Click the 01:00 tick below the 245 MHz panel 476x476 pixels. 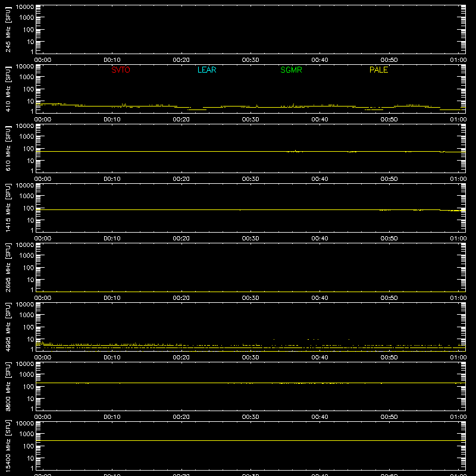[458, 60]
